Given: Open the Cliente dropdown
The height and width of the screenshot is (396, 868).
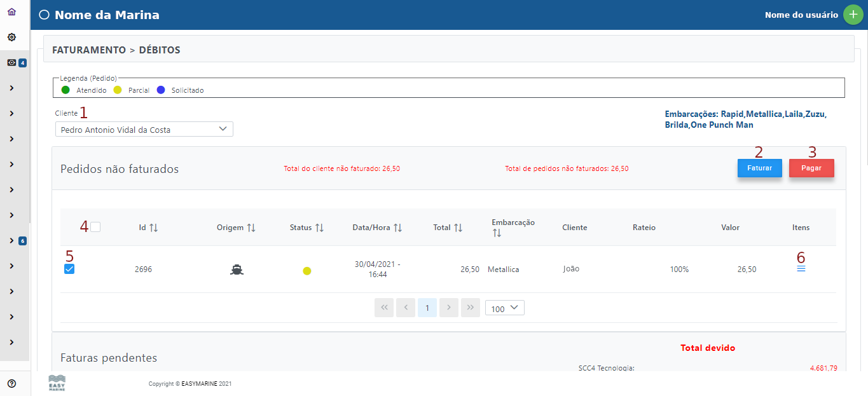Looking at the screenshot, I should coord(144,130).
